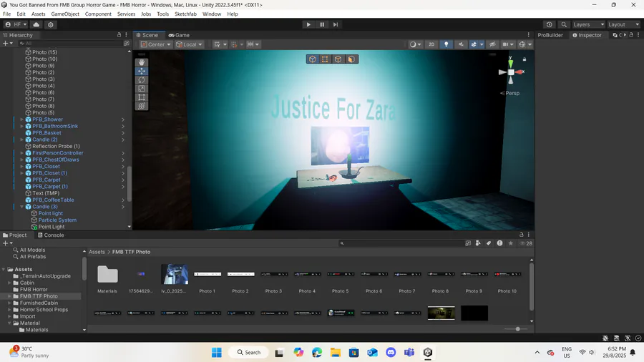Screen dimensions: 644x362
Task: Toggle 2D view mode in Scene
Action: pos(431,44)
